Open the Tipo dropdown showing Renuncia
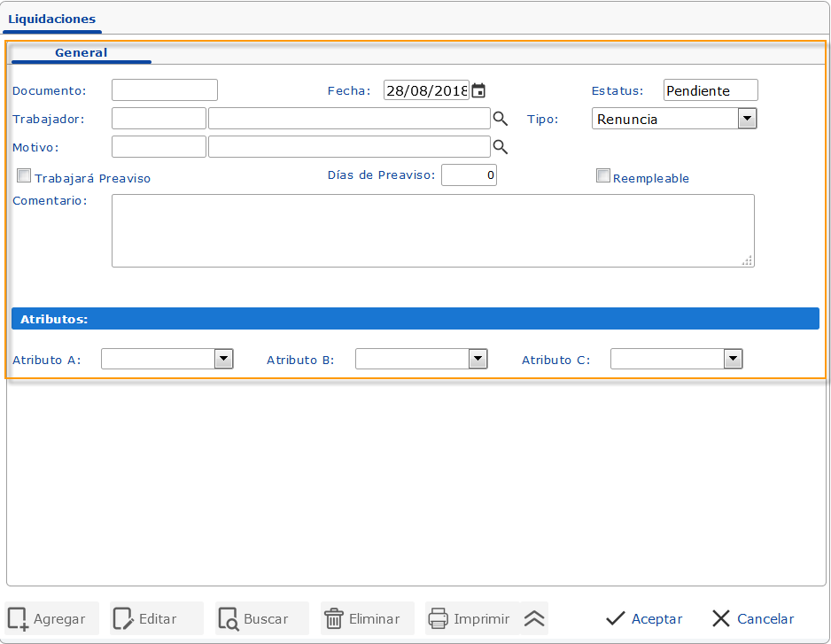Screen dimensions: 831x644 coord(747,119)
